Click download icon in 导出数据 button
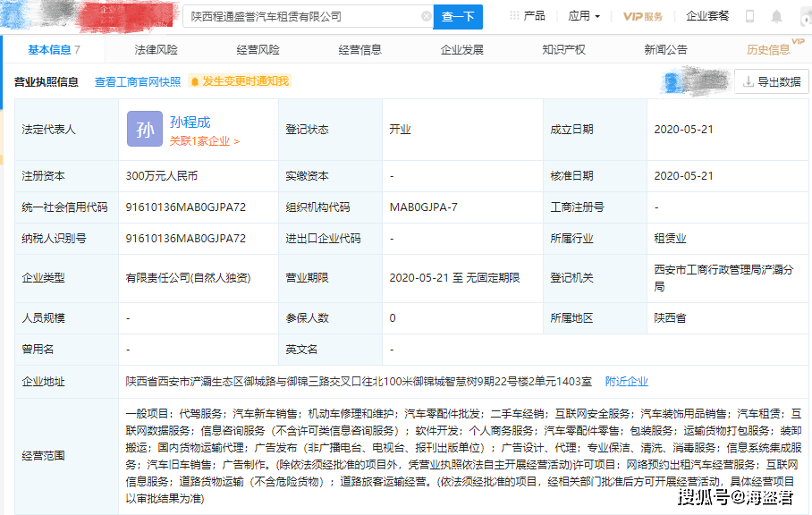This screenshot has height=515, width=812. coord(748,81)
